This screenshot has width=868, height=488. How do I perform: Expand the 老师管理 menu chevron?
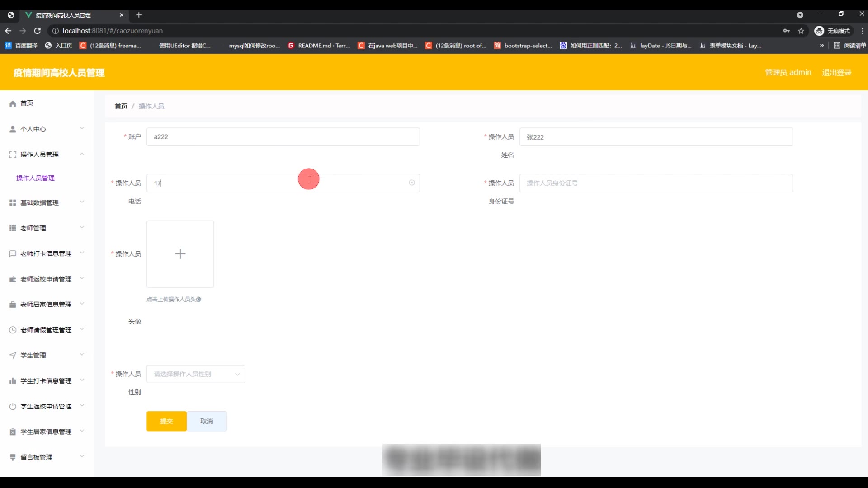(x=82, y=228)
